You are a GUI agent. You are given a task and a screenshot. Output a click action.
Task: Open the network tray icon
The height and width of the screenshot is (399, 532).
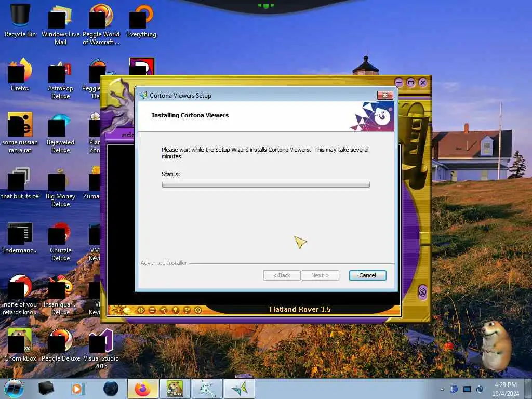pyautogui.click(x=467, y=389)
